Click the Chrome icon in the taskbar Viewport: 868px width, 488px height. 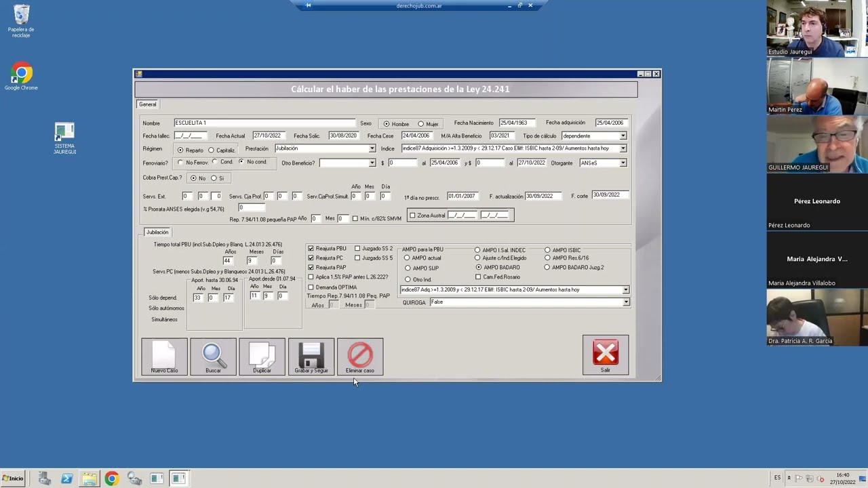pos(112,479)
